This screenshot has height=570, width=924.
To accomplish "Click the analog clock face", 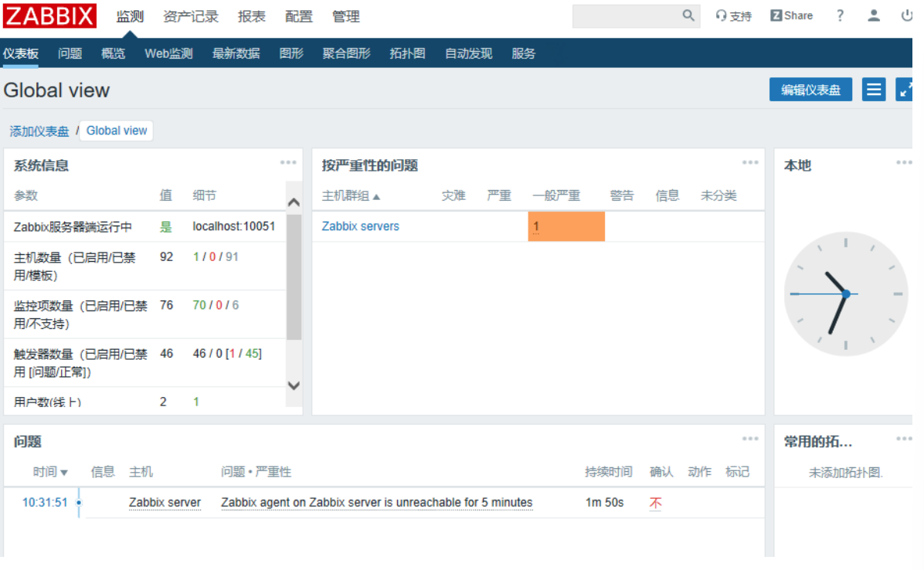I will (846, 293).
